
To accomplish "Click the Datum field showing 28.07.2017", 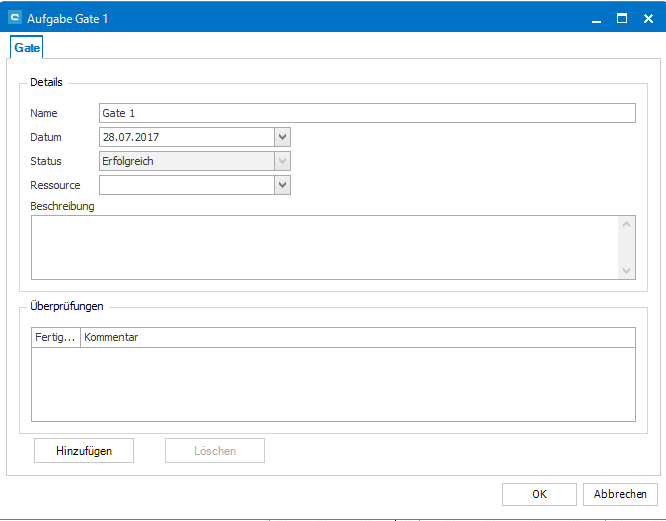I will point(186,137).
